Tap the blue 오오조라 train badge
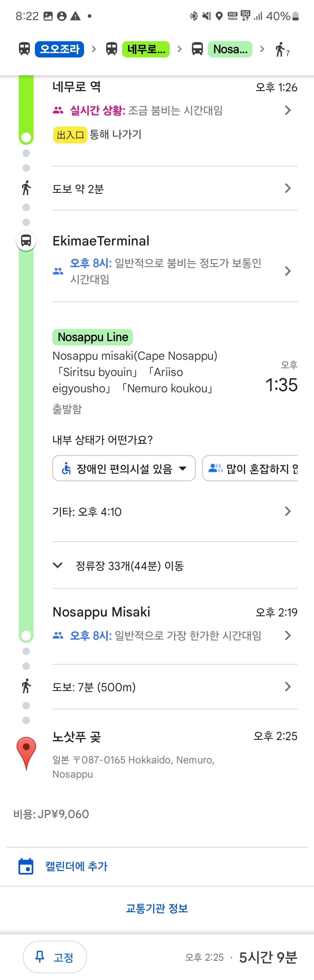314x980 pixels. tap(59, 49)
